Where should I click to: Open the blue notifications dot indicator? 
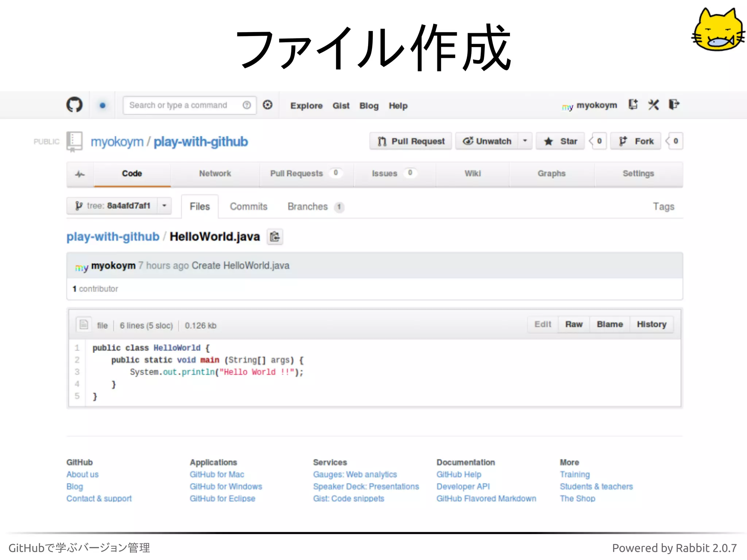point(102,105)
